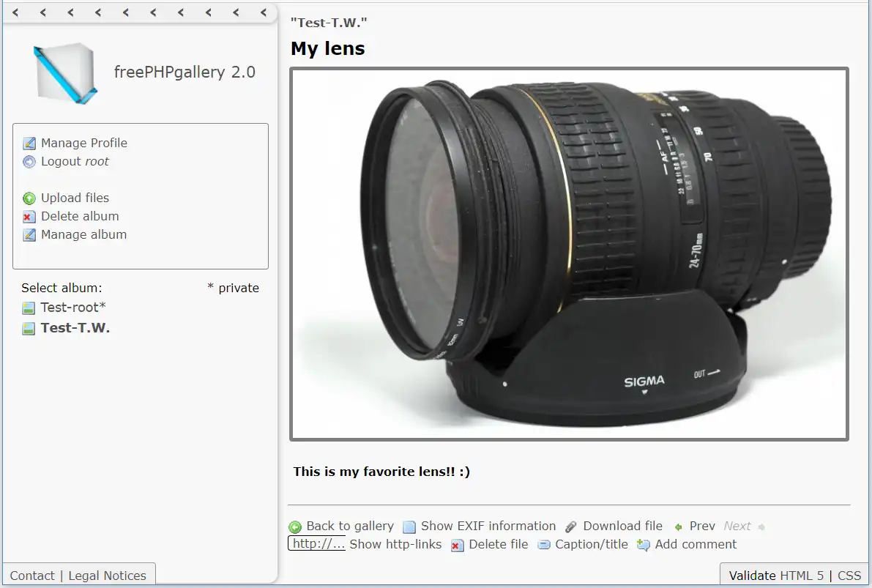Open Manage Profile link
872x588 pixels.
(84, 143)
